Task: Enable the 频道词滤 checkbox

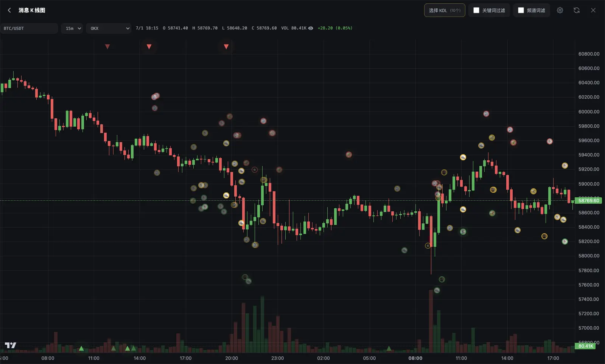Action: tap(521, 10)
